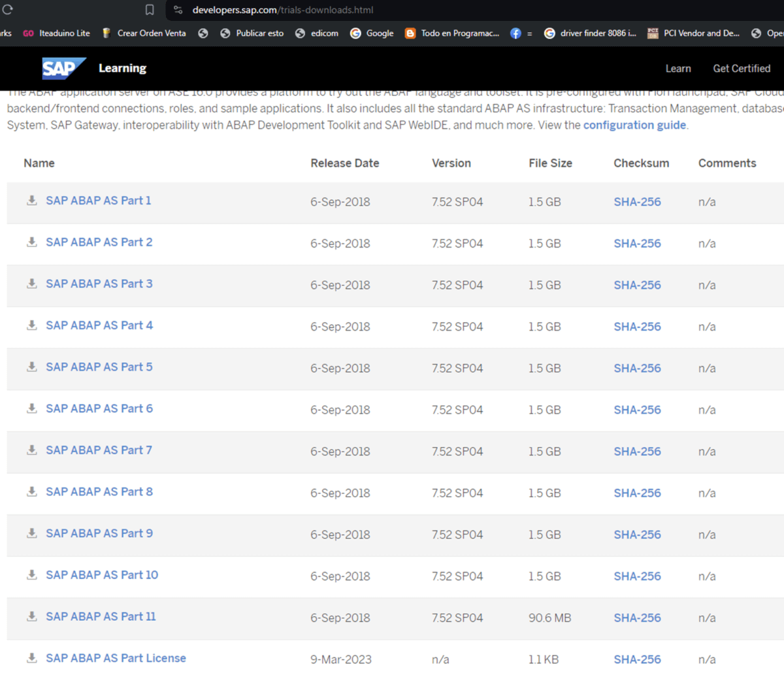
Task: Download SAP ABAP AS Part 2
Action: tap(99, 242)
